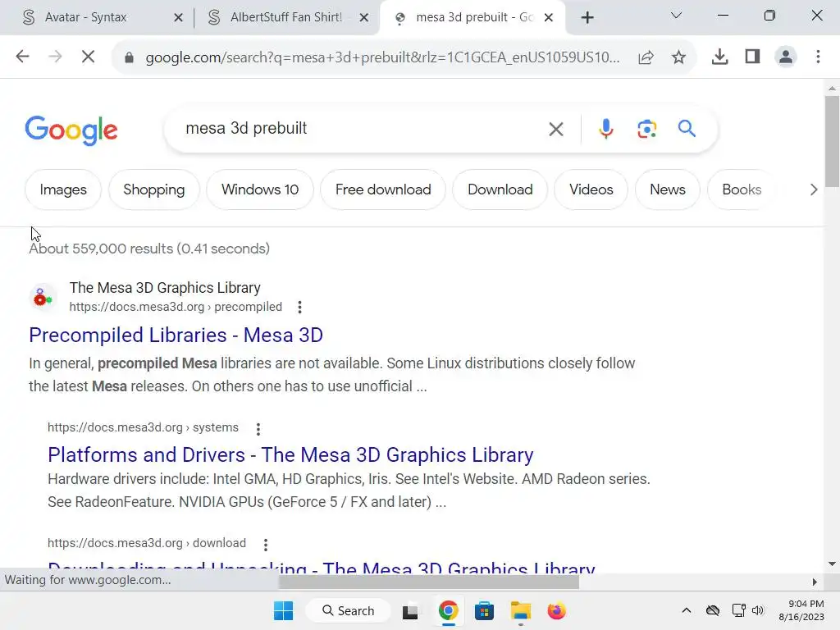Open the volume speaker tray icon
Viewport: 840px width, 630px height.
coord(757,610)
